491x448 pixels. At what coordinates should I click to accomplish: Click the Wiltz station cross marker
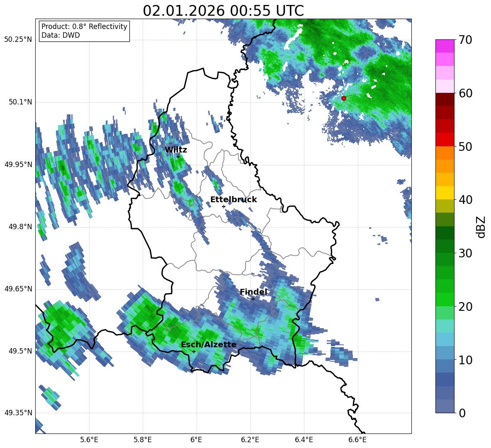point(178,157)
